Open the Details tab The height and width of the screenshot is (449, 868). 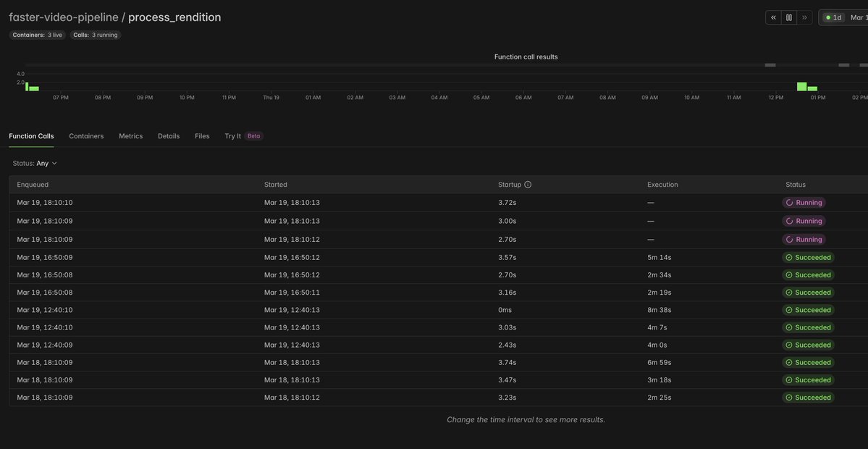click(x=169, y=136)
